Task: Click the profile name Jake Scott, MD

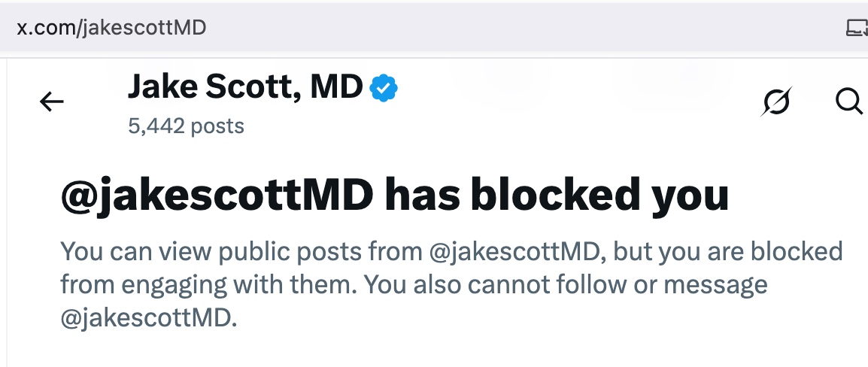Action: click(246, 88)
